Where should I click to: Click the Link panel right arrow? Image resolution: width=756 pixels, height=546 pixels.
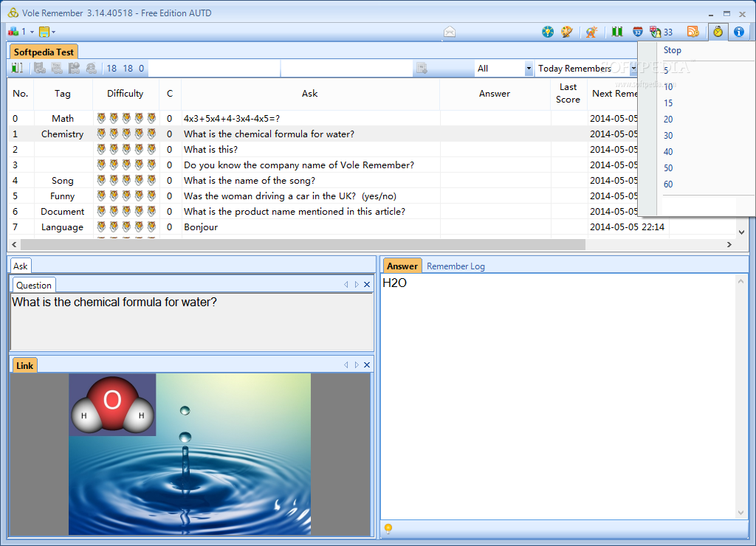[x=357, y=364]
